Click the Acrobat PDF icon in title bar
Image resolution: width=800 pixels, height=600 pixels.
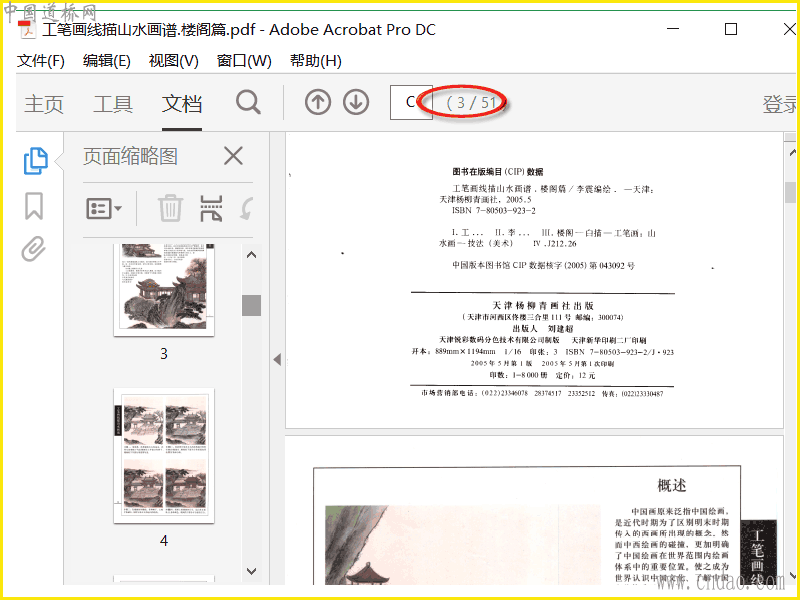(27, 30)
